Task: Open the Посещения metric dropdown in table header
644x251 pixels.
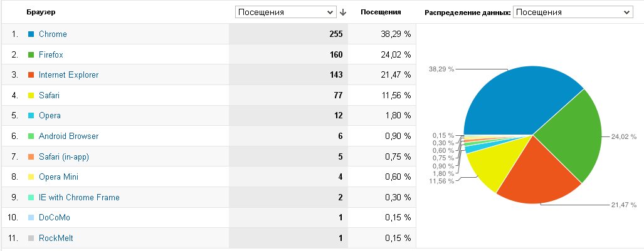Action: [287, 13]
